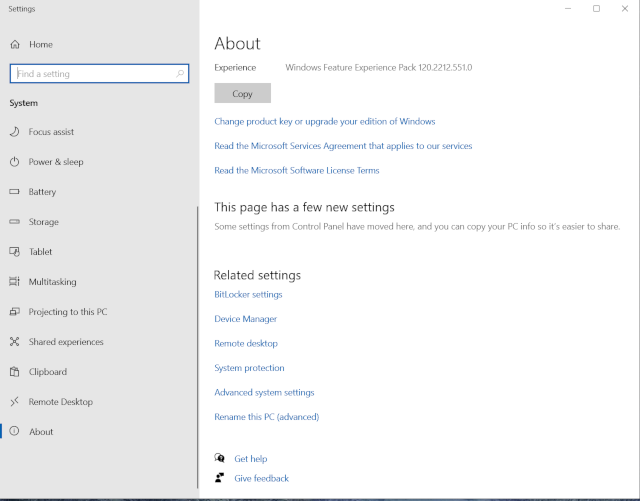Click the Storage drive icon
640x501 pixels.
coord(15,222)
